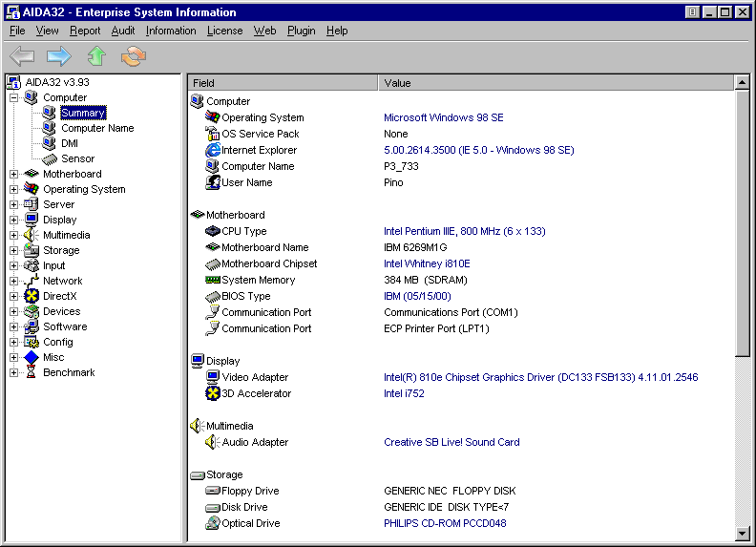Click the Internet Explorer icon in the field list
The image size is (756, 547).
[x=213, y=150]
